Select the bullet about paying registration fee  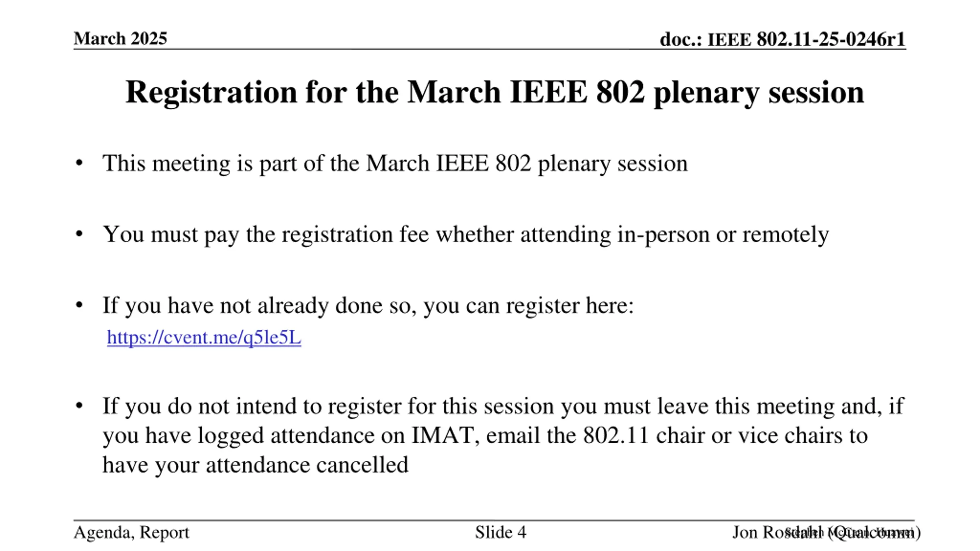(465, 234)
